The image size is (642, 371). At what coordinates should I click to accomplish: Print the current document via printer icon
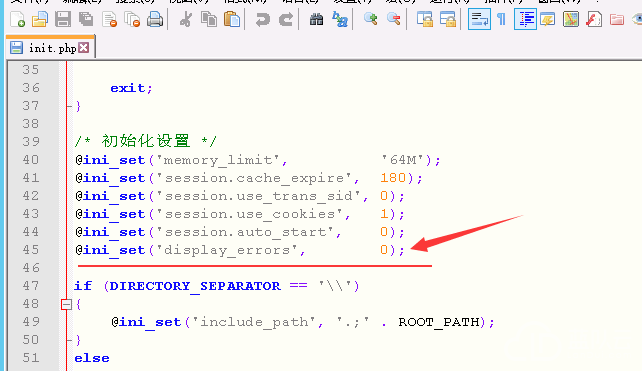[155, 19]
